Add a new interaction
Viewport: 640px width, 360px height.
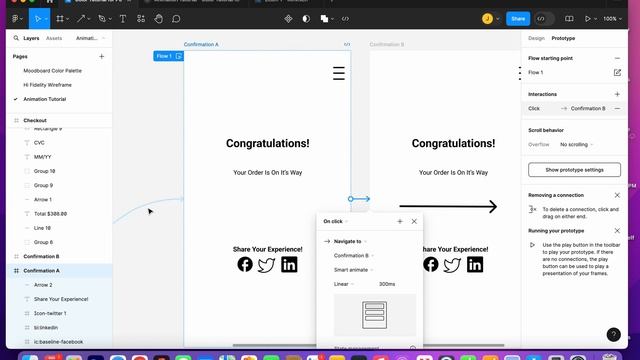pyautogui.click(x=617, y=94)
